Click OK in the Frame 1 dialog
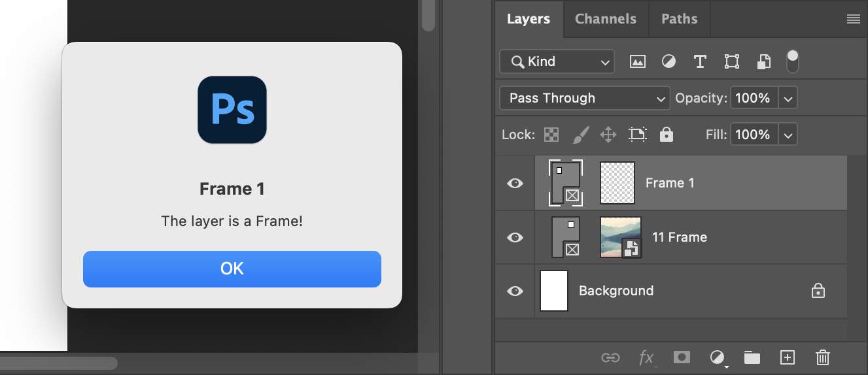Screen dimensions: 868x375 point(232,269)
